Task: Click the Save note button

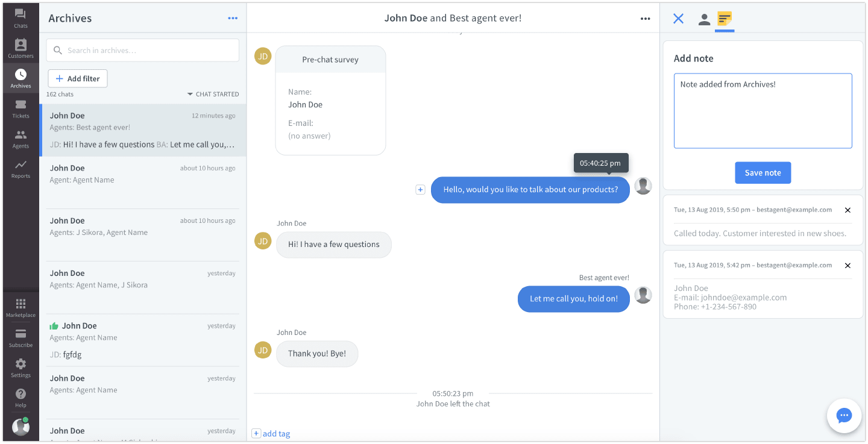Action: (763, 173)
